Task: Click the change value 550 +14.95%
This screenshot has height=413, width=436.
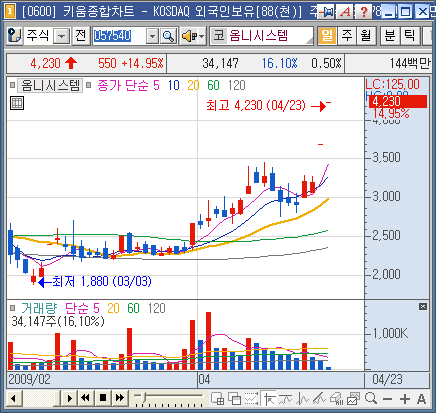Action: click(x=131, y=63)
